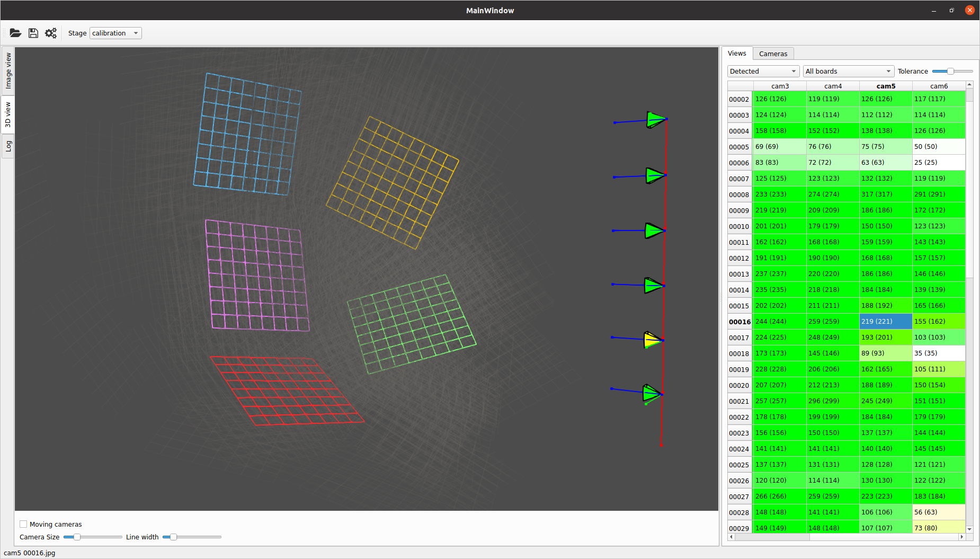Open the Stage calibration dropdown

(115, 33)
